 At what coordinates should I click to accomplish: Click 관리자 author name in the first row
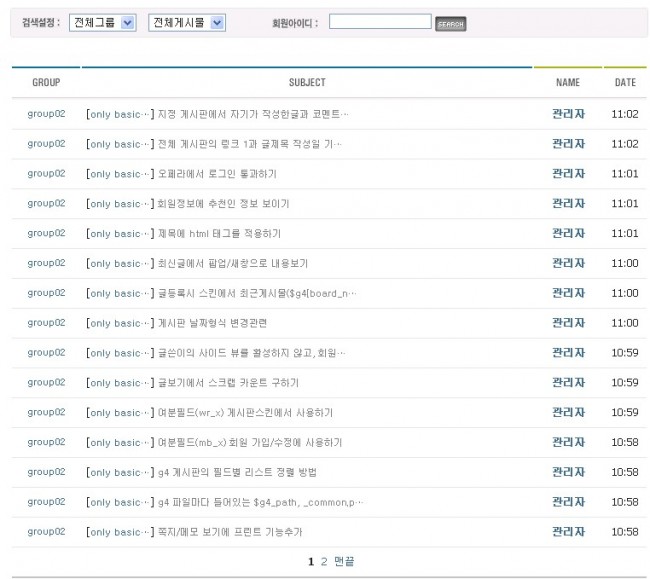(x=568, y=114)
